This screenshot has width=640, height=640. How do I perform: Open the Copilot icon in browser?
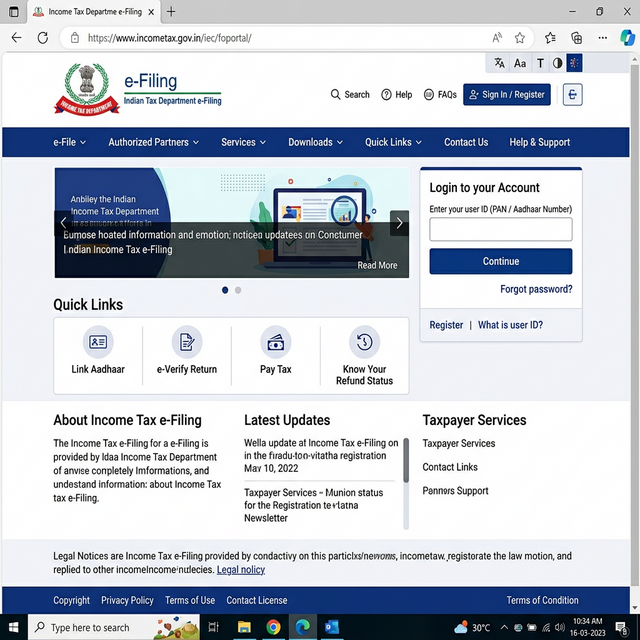[x=627, y=38]
